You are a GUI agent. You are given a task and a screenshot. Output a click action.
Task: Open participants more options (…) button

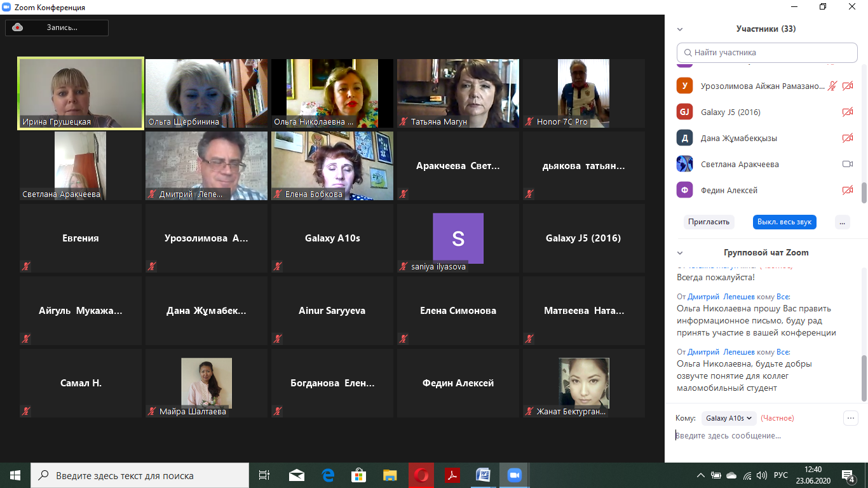click(842, 222)
